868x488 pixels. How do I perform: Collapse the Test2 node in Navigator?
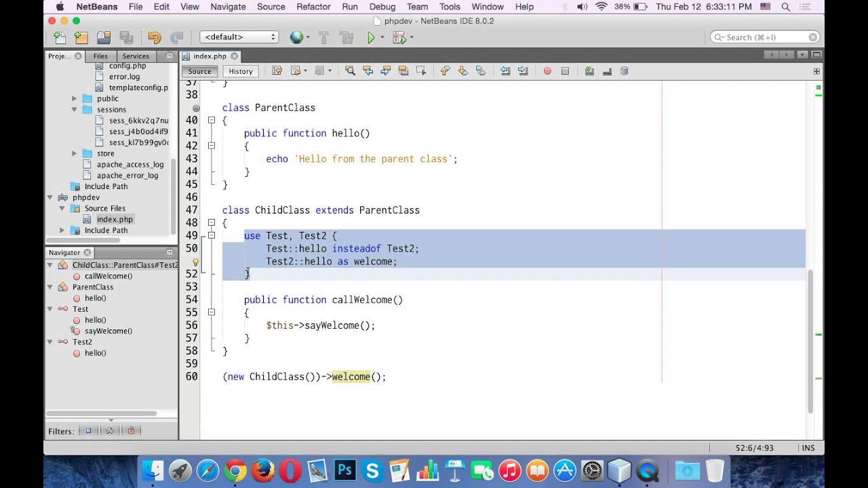(x=50, y=342)
